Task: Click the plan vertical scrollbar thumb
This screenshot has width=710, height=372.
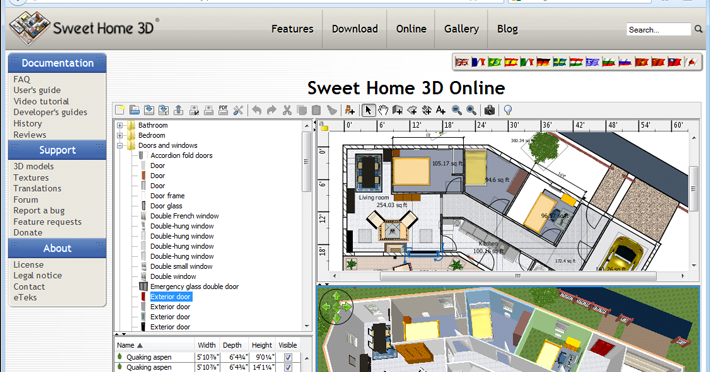Action: (694, 189)
